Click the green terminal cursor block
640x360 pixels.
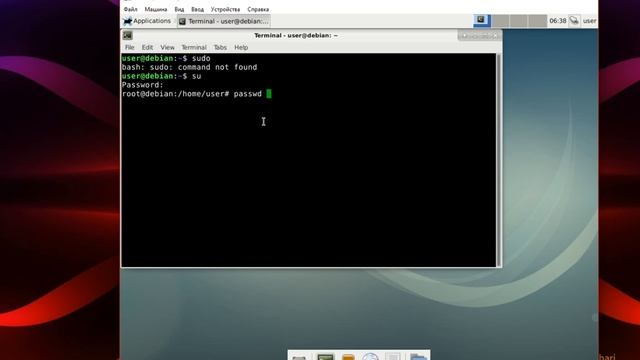(x=269, y=94)
